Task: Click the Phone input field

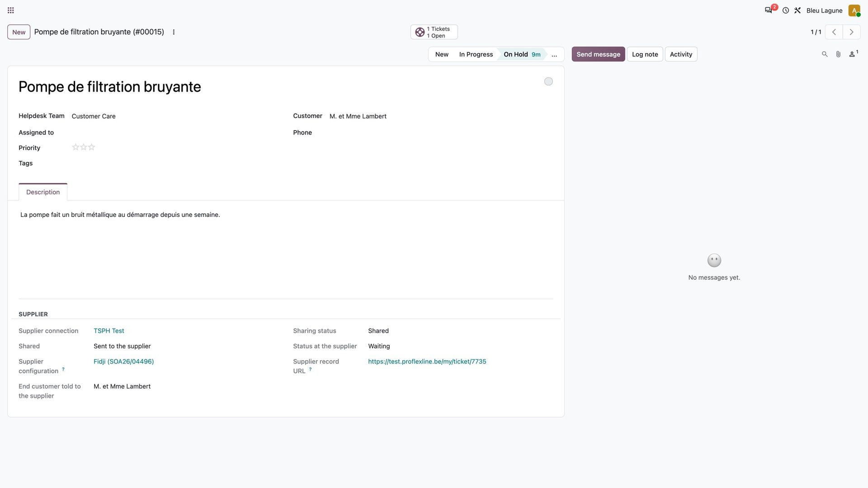Action: click(441, 132)
